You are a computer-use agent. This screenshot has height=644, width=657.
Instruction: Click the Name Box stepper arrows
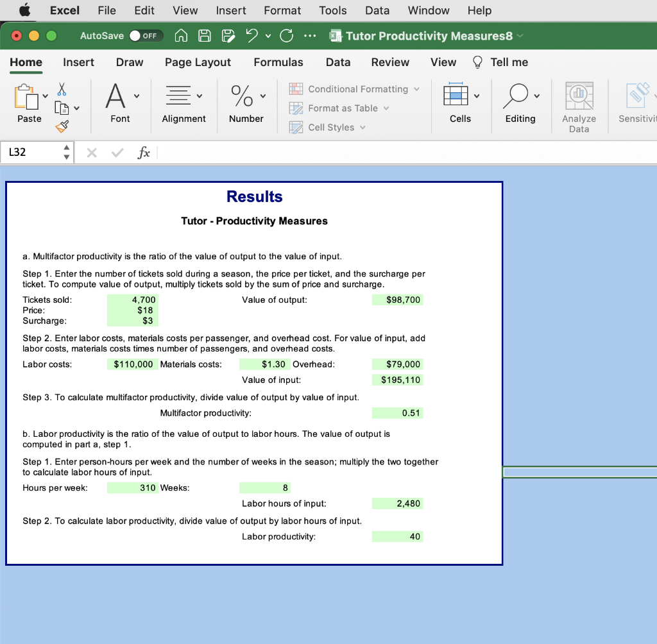[67, 152]
